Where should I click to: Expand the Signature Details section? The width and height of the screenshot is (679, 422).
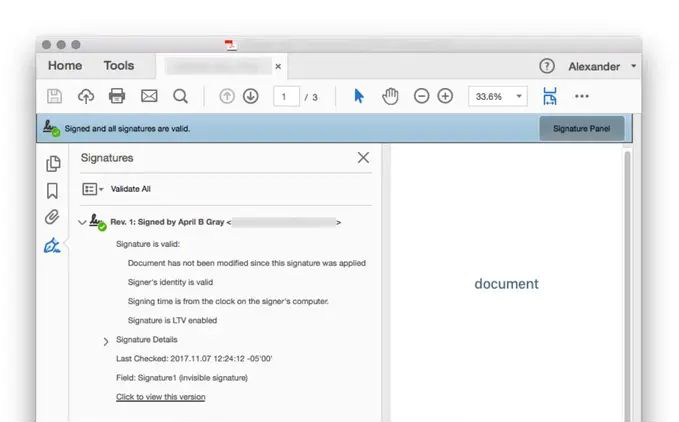point(106,341)
